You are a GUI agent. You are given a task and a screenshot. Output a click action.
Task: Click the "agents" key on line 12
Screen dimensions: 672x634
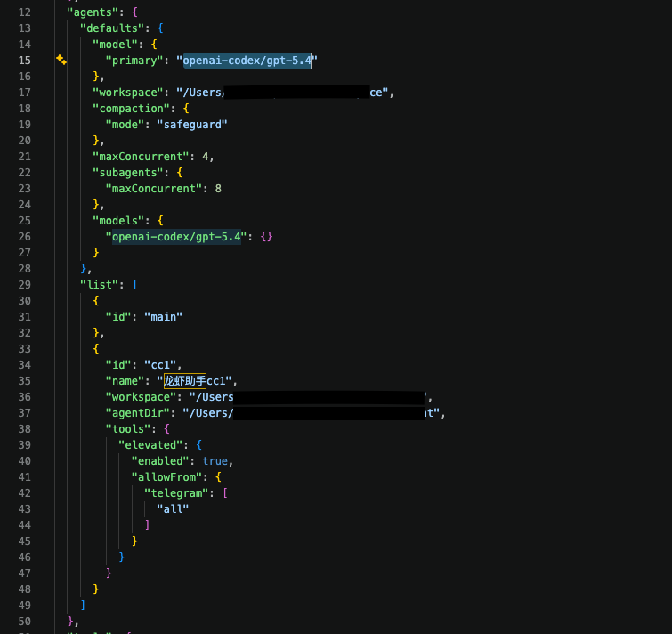pos(93,12)
